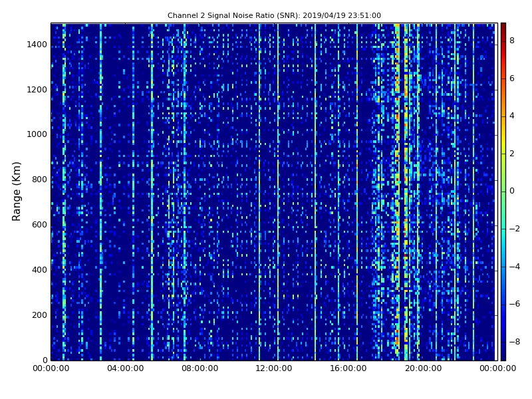Click the y-axis tick label '200'

(39, 315)
